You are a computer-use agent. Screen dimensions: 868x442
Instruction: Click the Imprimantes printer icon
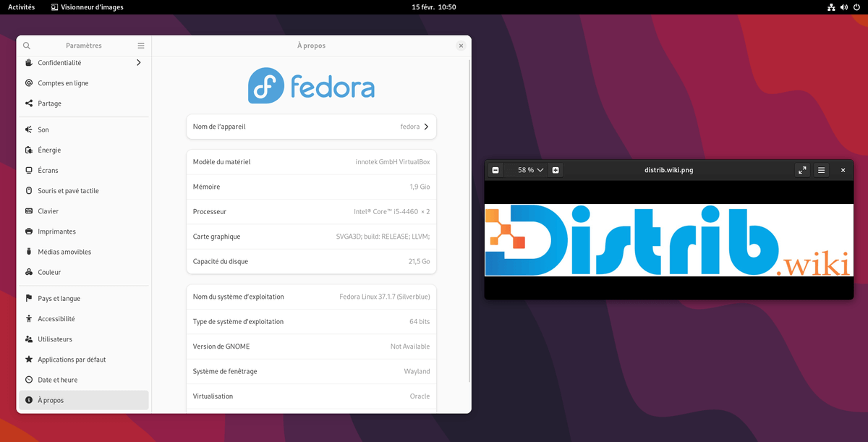(29, 231)
